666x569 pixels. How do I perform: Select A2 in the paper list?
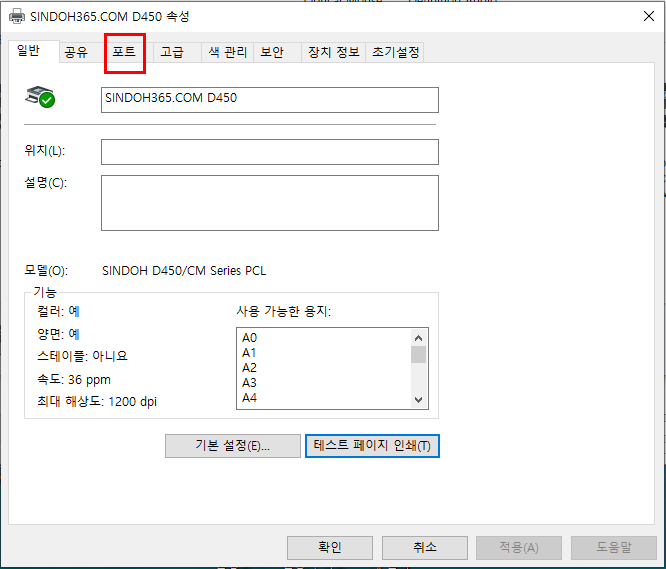[249, 368]
